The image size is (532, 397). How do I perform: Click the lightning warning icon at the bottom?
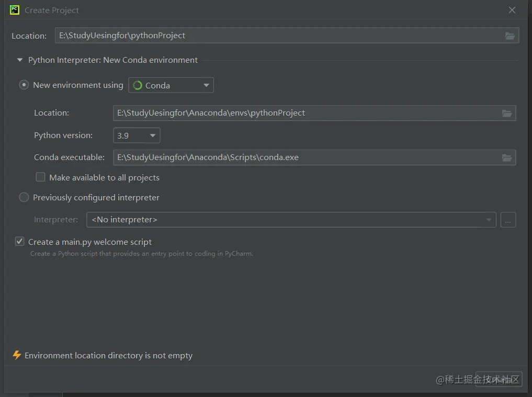coord(17,355)
